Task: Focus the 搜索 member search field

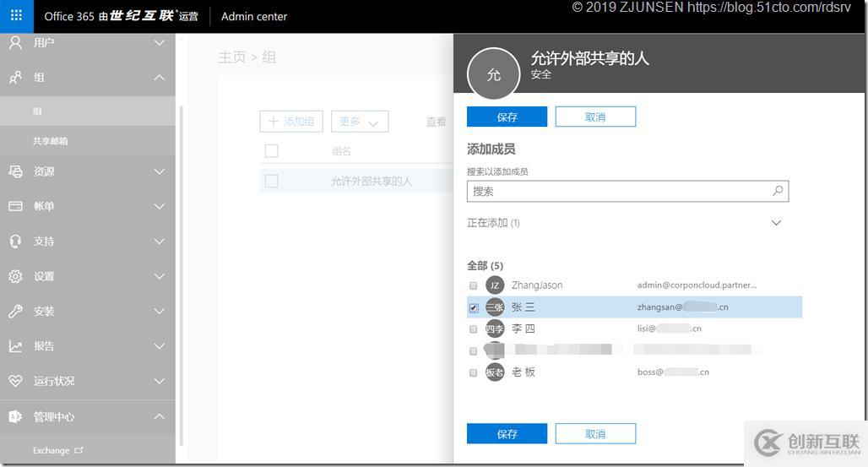Action: coord(627,191)
